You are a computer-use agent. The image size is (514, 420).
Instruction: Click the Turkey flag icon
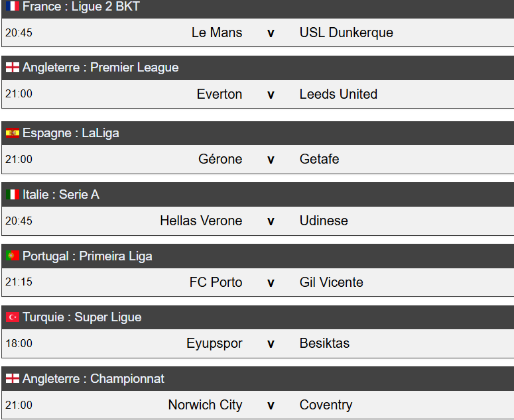pos(13,317)
